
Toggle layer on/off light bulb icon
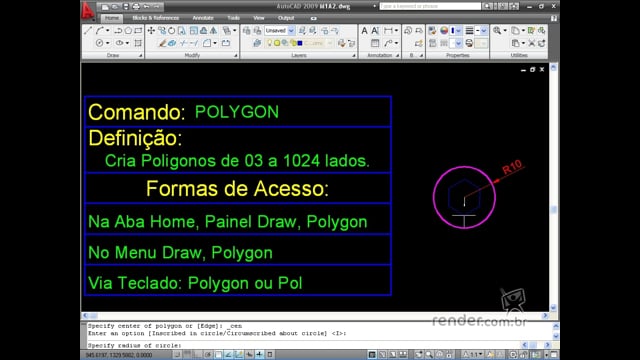(269, 43)
